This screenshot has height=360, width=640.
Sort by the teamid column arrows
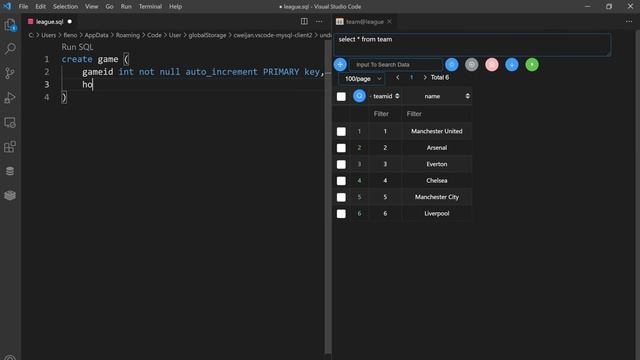tap(397, 96)
